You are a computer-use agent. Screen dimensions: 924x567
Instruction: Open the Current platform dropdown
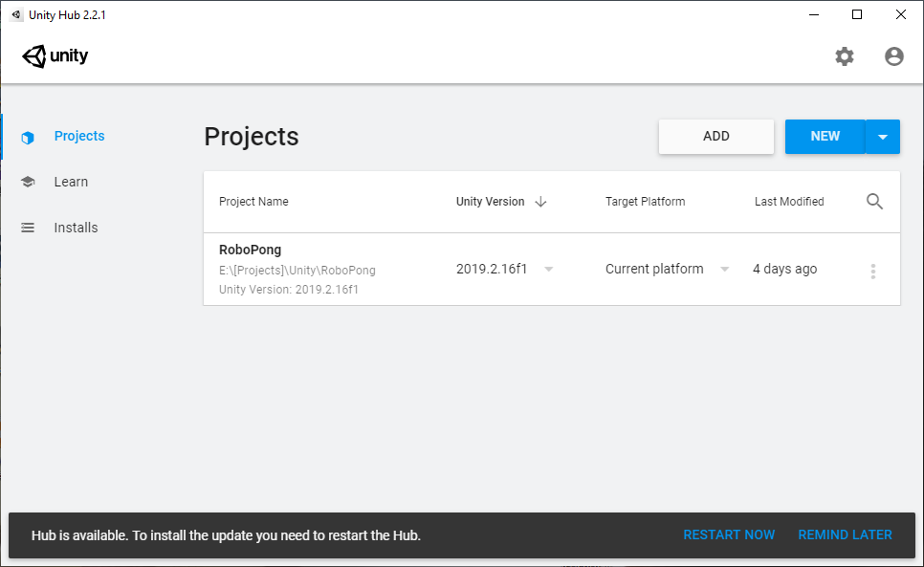(x=724, y=270)
